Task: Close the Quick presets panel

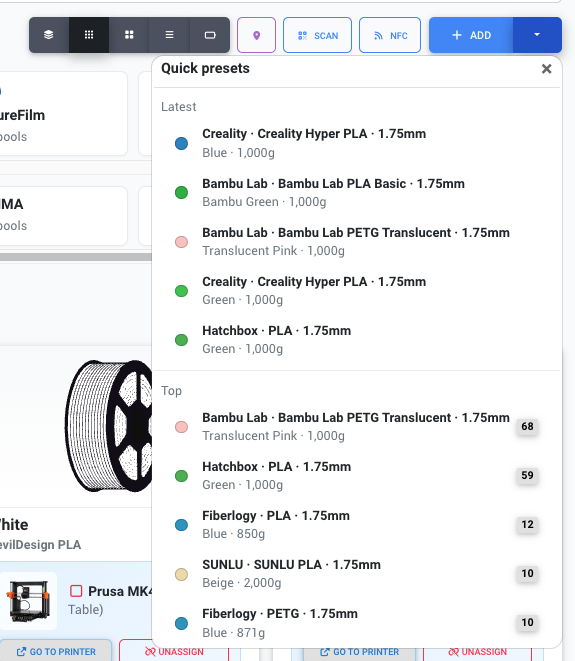Action: (x=546, y=69)
